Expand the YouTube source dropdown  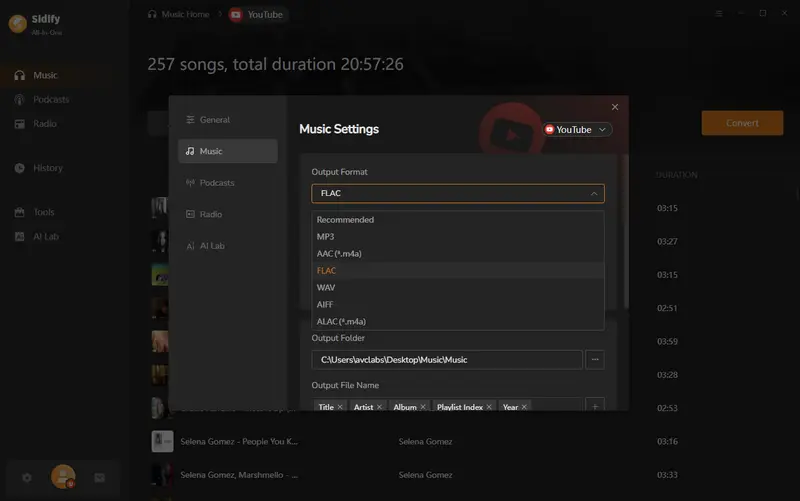coord(577,130)
